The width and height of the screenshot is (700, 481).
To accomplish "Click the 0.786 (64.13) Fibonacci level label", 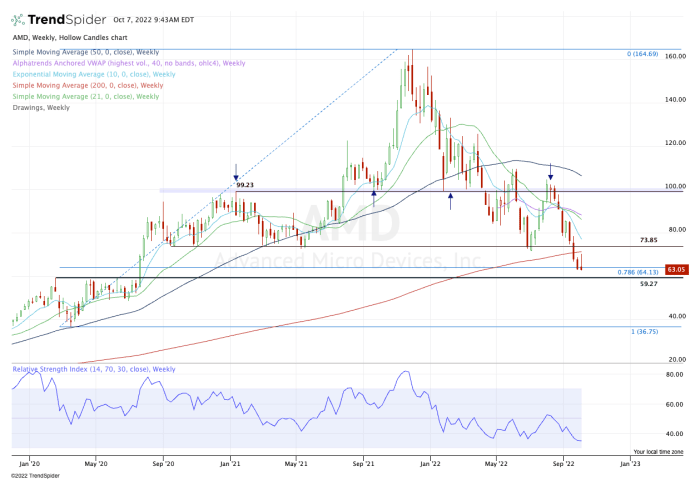I will tap(638, 271).
